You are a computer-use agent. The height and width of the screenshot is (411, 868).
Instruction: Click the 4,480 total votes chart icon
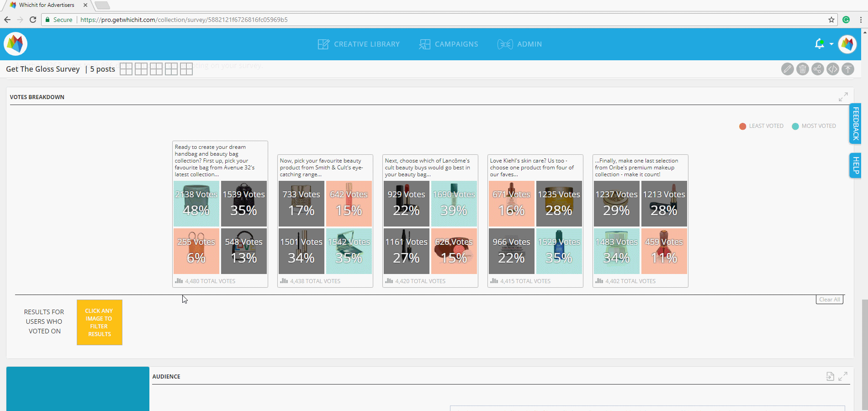[x=179, y=281]
